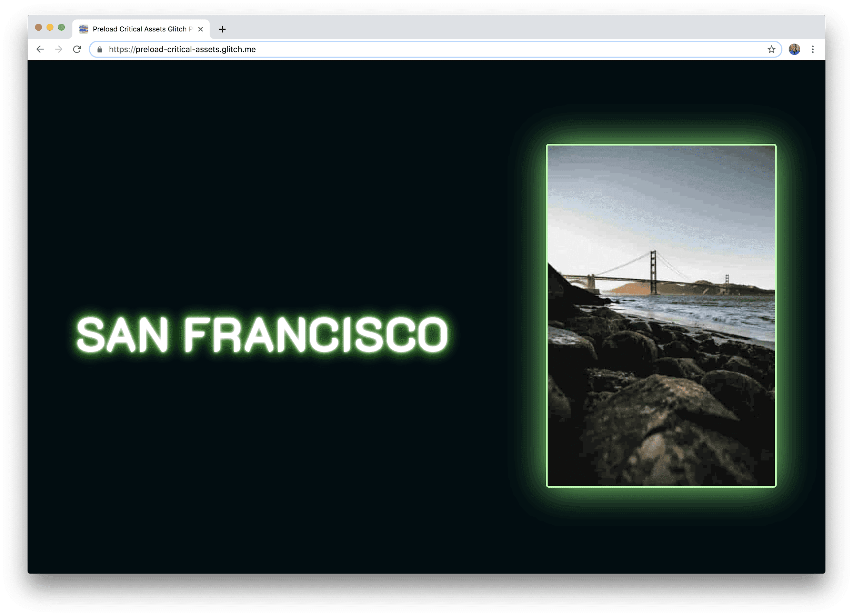This screenshot has width=853, height=616.
Task: Close the Preload Critical Assets tab
Action: [200, 29]
